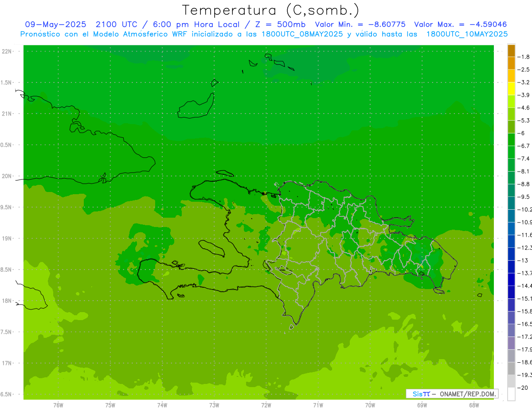Pick the teal swatch between -9.5 and -10.2
The image size is (532, 411).
(x=511, y=203)
